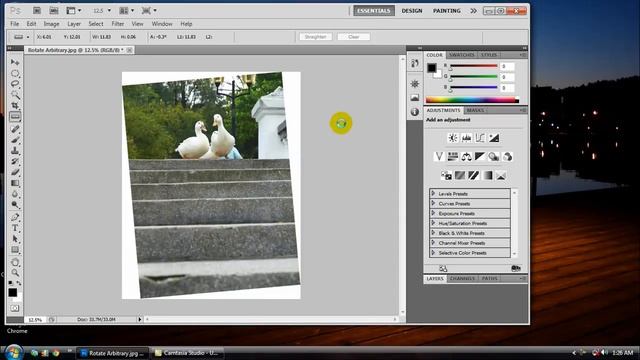Expand Curves Presets list
640x360 pixels.
[x=433, y=203]
